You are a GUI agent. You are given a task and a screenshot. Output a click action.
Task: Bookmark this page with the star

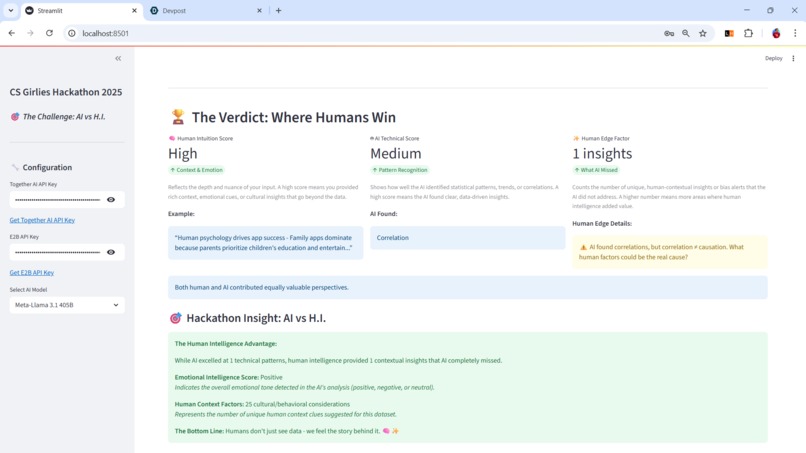pos(703,33)
